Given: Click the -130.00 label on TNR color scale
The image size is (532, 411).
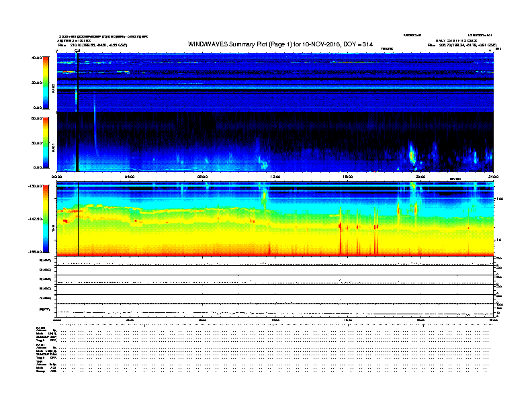Looking at the screenshot, I should tap(36, 186).
